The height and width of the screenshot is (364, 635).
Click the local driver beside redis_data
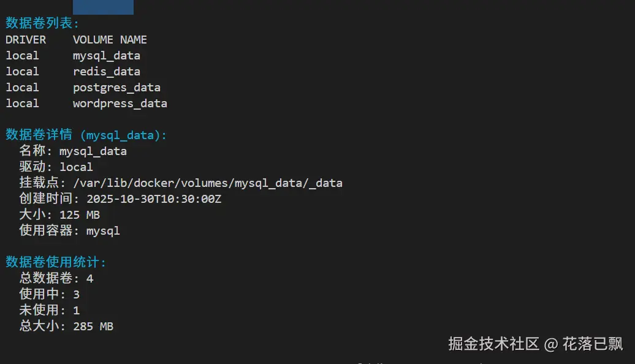point(22,72)
